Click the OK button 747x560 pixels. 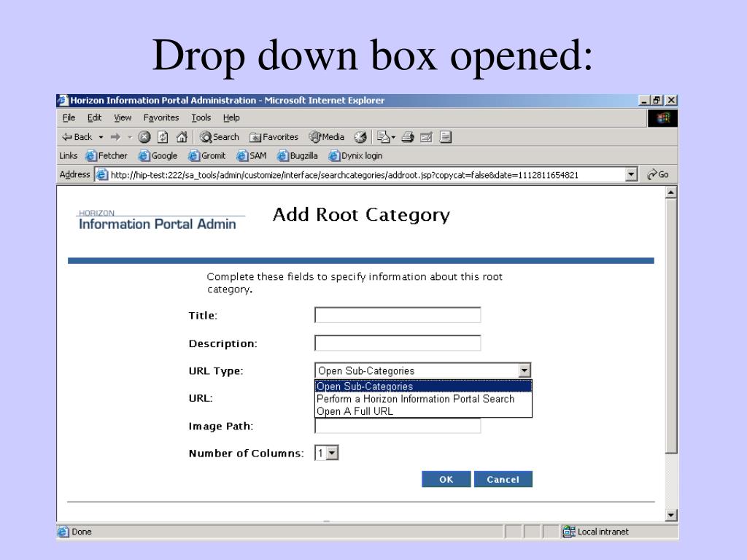pos(446,479)
